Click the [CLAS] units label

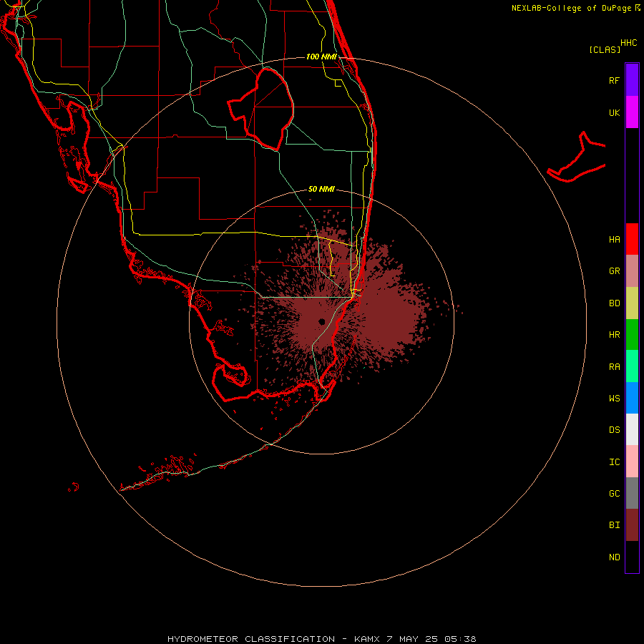pyautogui.click(x=605, y=49)
